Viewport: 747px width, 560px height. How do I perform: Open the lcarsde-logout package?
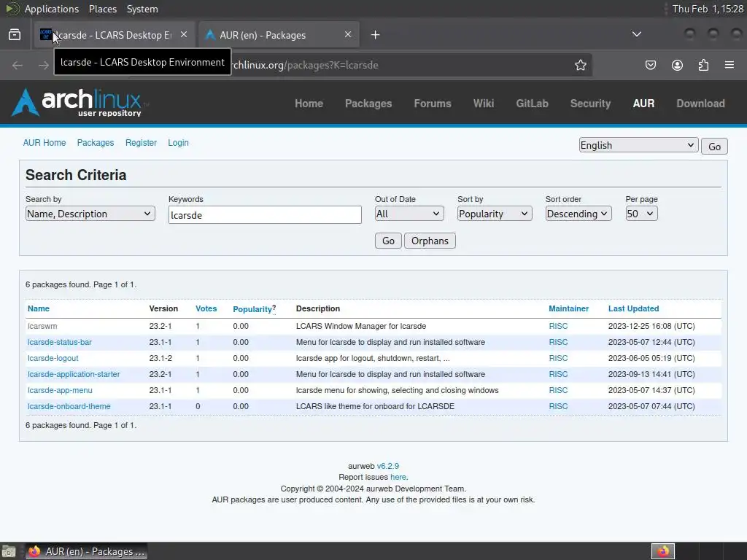point(53,358)
